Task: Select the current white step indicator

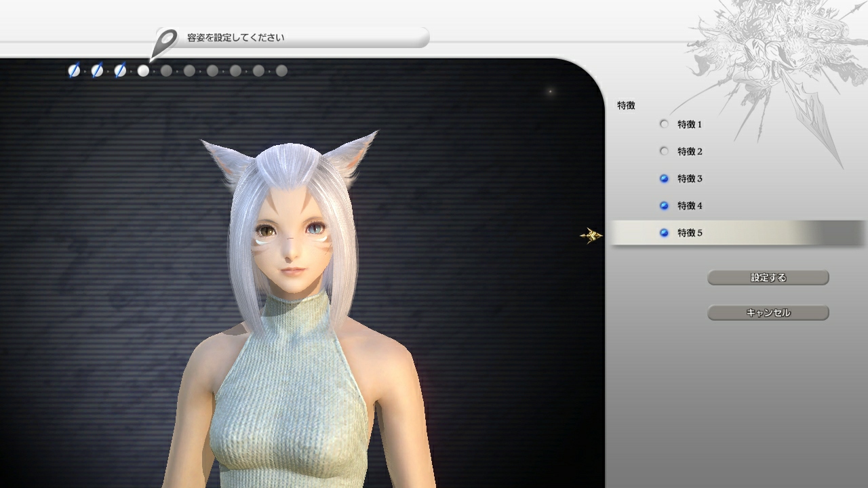Action: click(144, 70)
